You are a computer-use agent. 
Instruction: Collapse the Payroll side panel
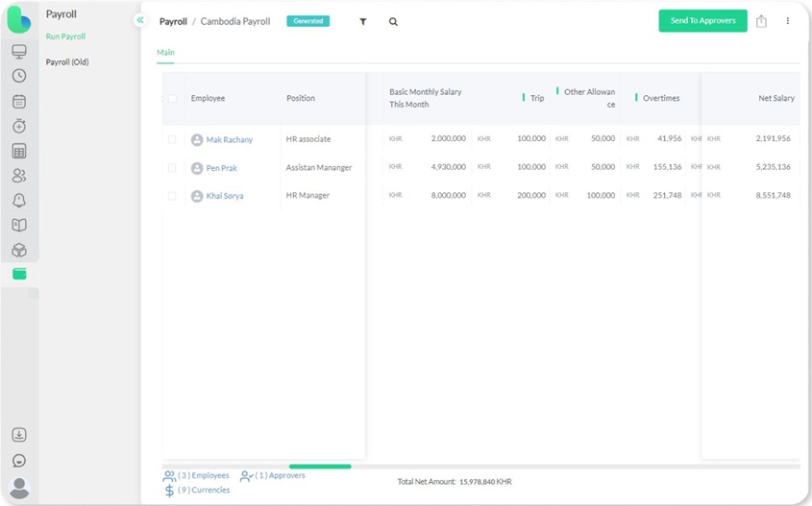click(140, 20)
